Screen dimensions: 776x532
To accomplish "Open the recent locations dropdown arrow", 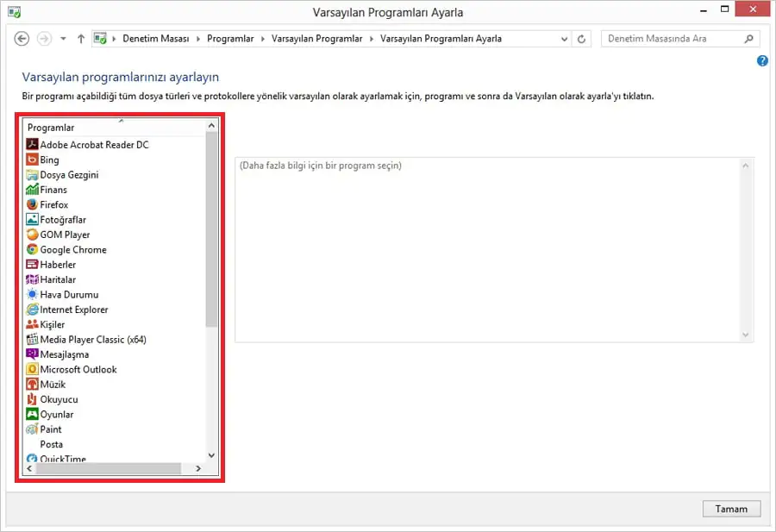I will click(x=63, y=39).
